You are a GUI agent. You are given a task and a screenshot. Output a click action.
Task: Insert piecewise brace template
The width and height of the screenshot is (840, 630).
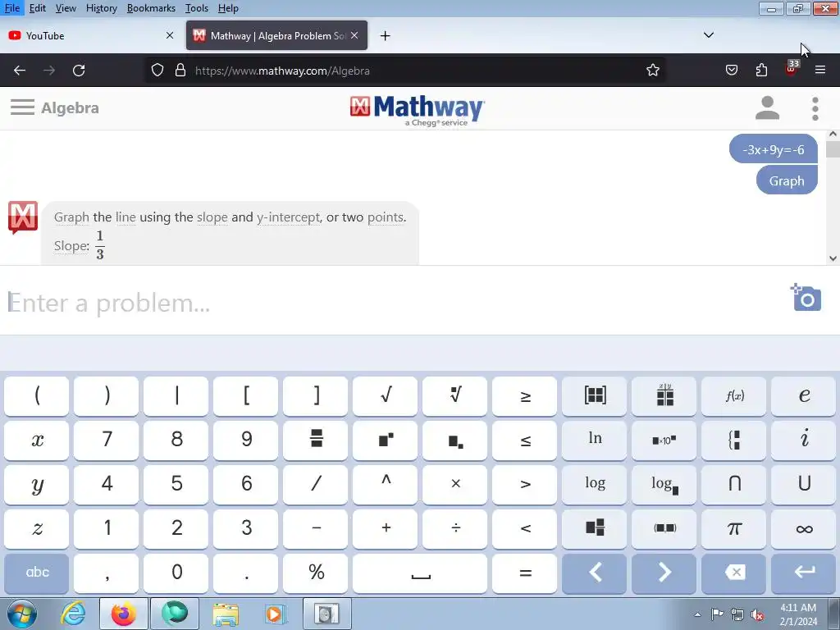[x=733, y=441]
